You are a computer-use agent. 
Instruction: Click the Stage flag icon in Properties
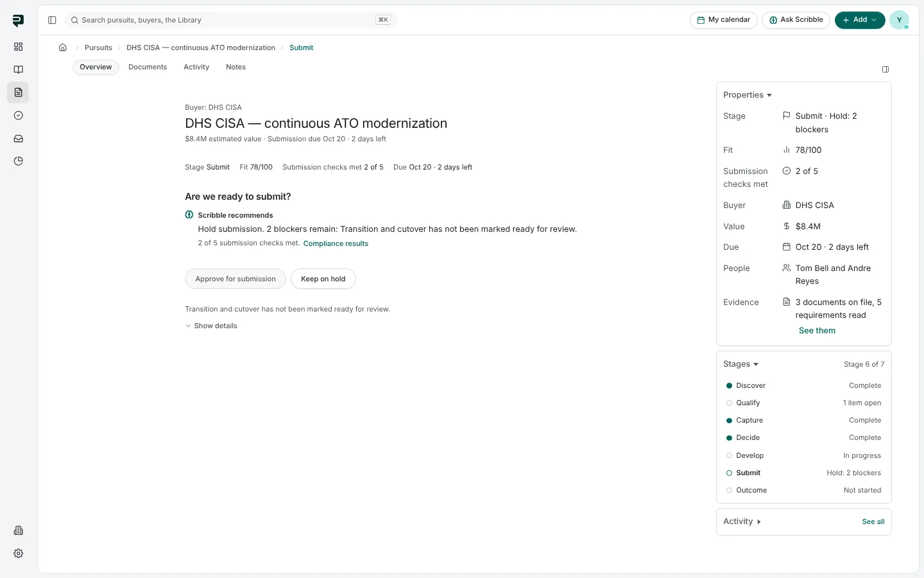[787, 116]
